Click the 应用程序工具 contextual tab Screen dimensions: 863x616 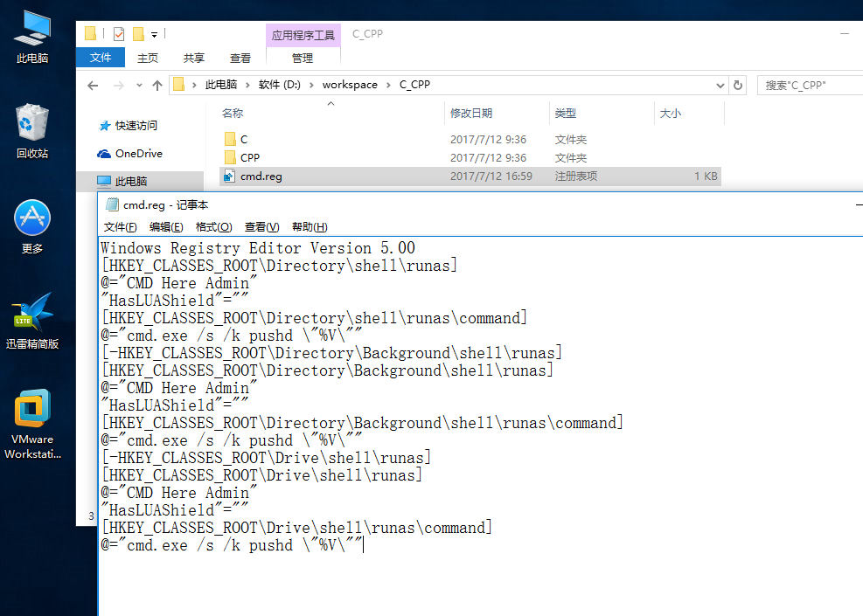pos(303,35)
